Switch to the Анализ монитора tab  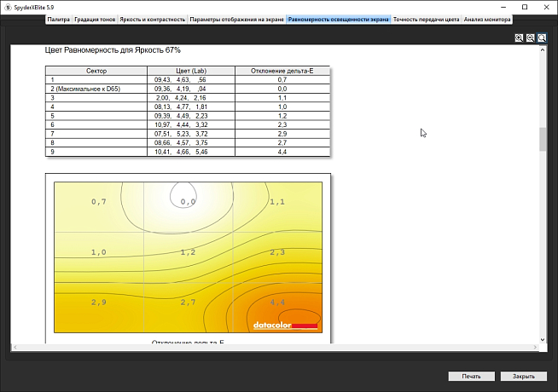click(x=487, y=18)
